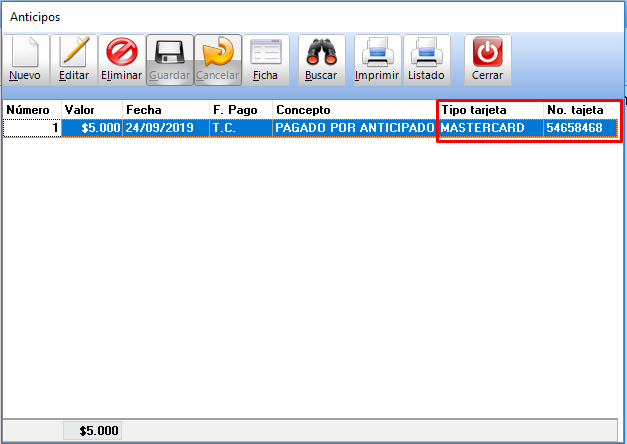Sort by the Número column header
627x444 pixels.
click(x=30, y=109)
